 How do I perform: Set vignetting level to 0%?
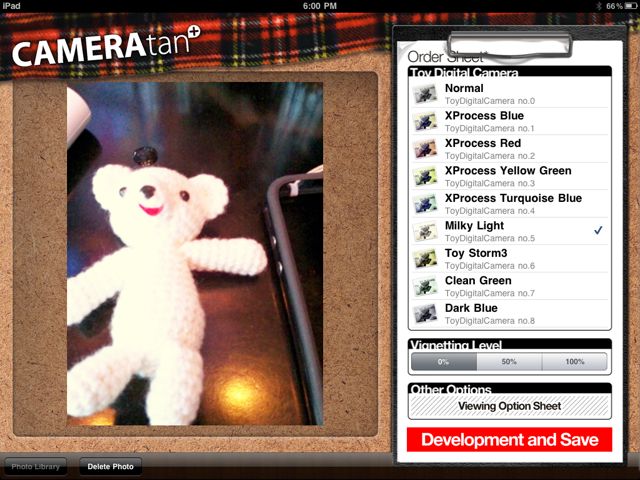point(444,362)
